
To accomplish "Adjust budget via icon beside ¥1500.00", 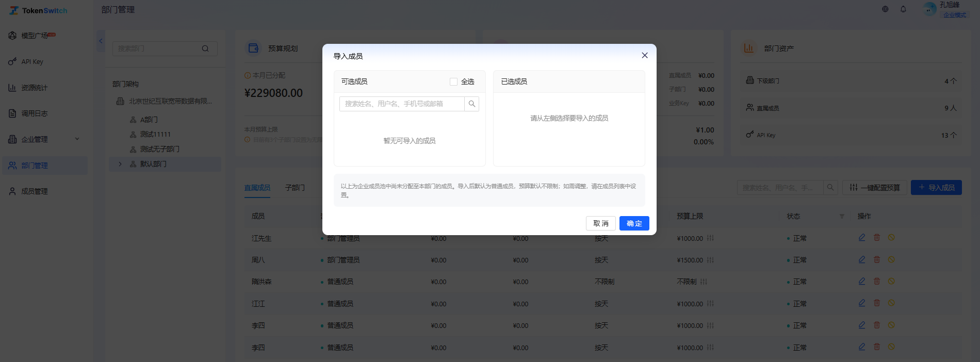I will [710, 260].
